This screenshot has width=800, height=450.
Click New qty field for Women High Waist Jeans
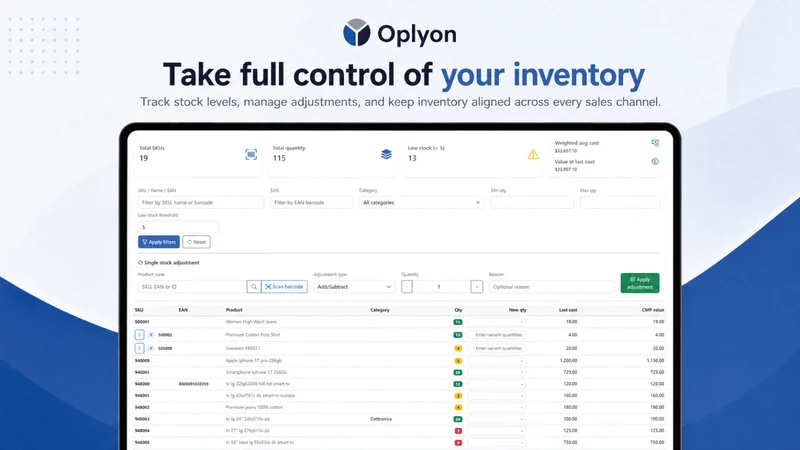click(497, 322)
